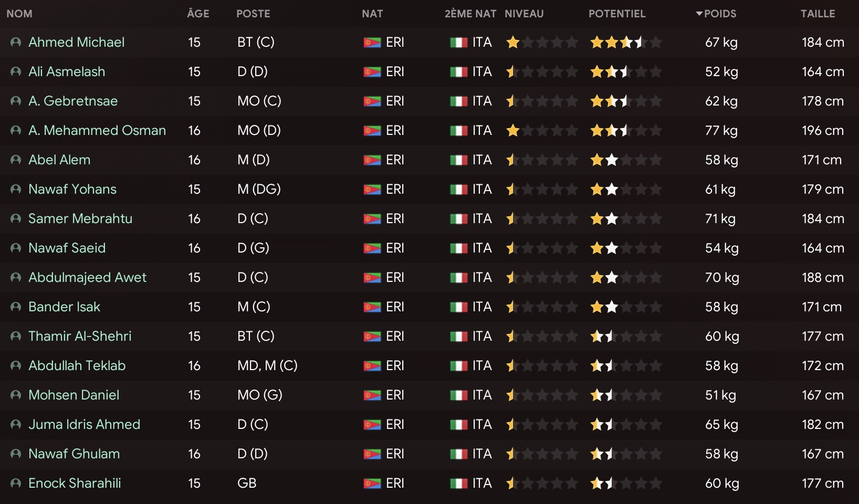Click the player icon beside Ahmed Michael

point(16,42)
